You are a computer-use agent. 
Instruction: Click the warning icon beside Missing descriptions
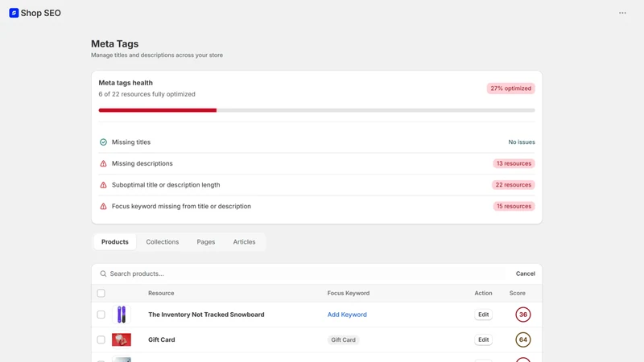[103, 163]
